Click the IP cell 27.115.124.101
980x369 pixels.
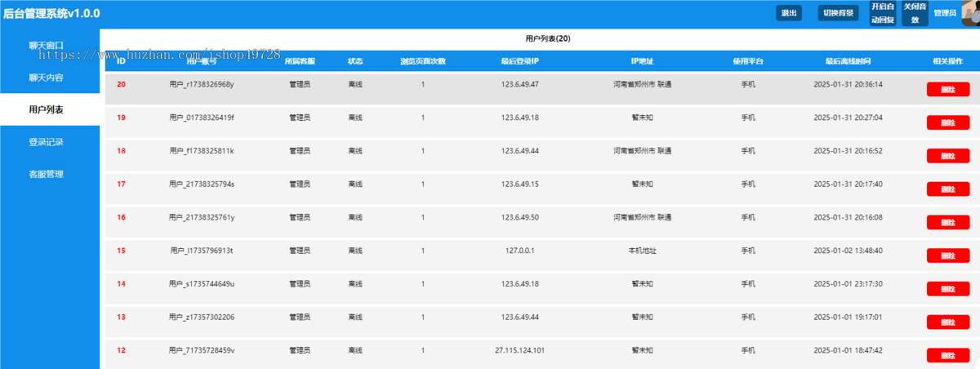coord(520,350)
